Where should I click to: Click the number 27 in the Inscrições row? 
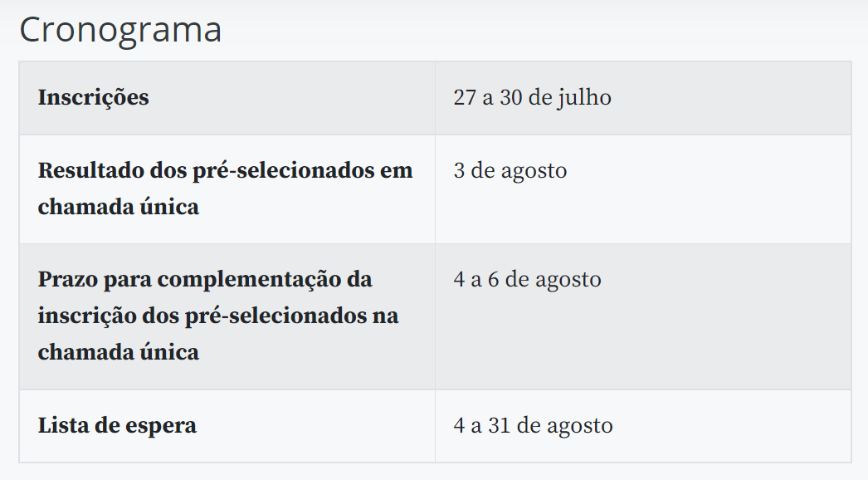(465, 97)
